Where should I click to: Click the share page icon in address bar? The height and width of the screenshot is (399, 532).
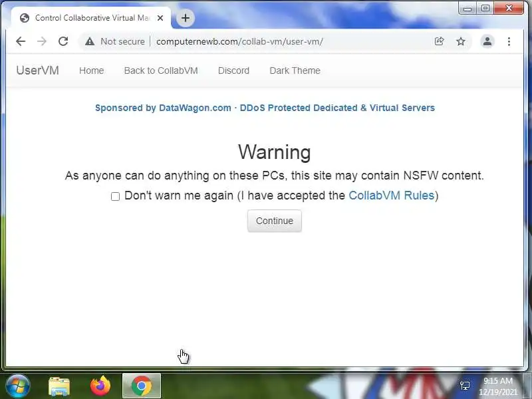440,41
